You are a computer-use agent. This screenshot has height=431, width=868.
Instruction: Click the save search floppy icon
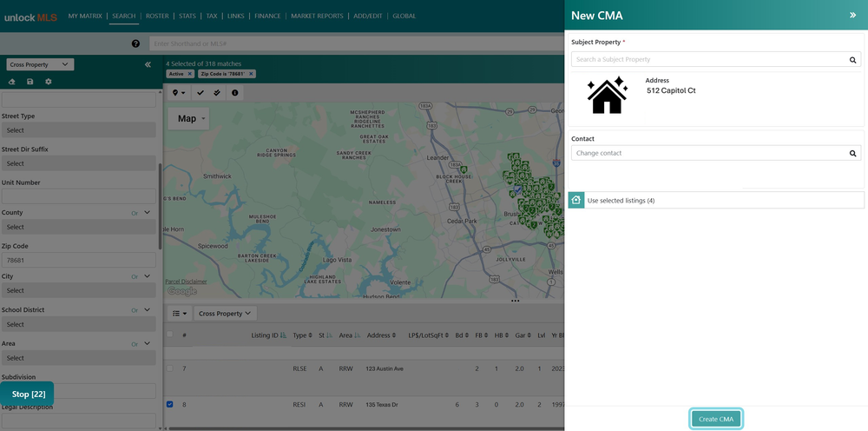[x=30, y=82]
